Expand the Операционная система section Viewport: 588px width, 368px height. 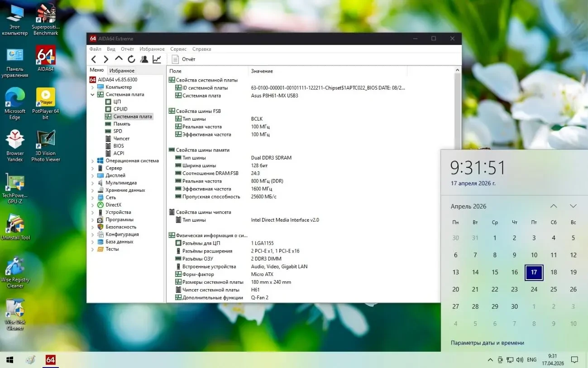tap(93, 160)
